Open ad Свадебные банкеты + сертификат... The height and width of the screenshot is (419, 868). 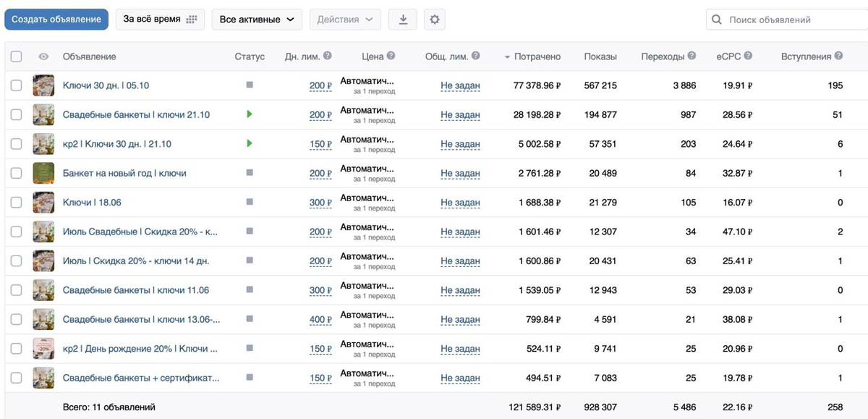(x=141, y=378)
